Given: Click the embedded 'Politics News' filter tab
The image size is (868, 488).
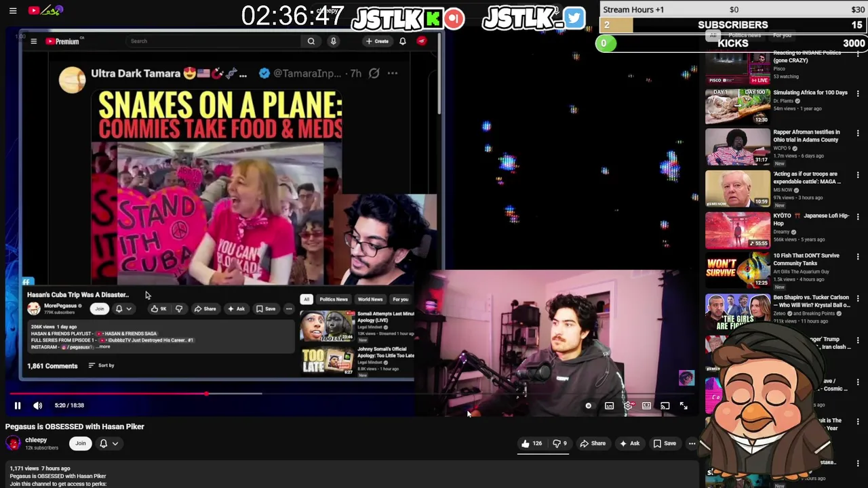Looking at the screenshot, I should pos(334,299).
